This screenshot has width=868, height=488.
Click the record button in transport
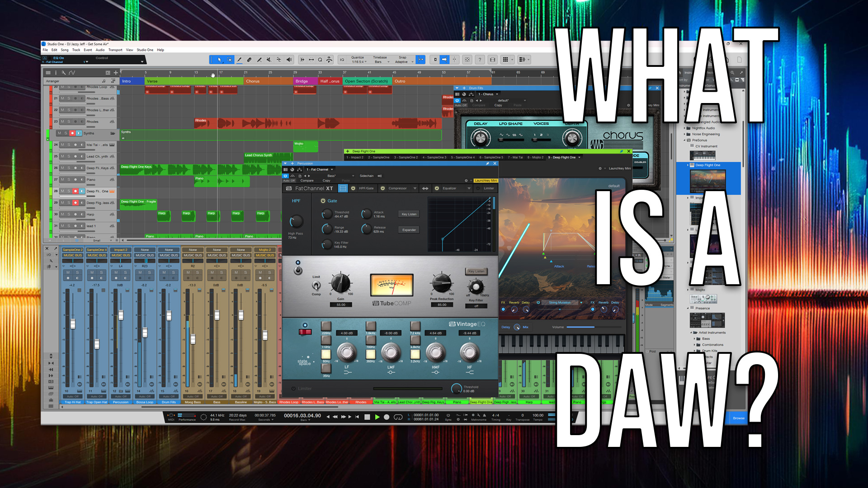(x=387, y=417)
